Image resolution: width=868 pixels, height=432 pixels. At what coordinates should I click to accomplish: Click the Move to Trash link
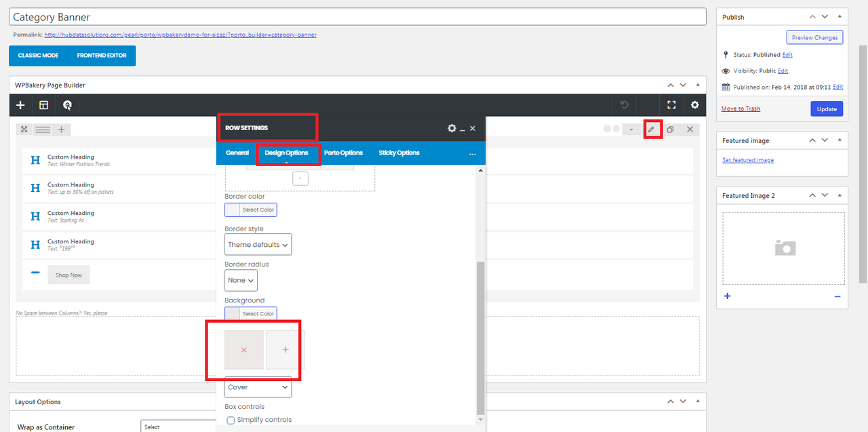(x=741, y=109)
